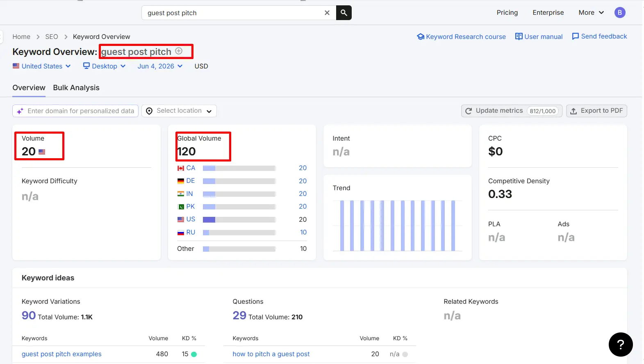Click the User manual book icon
644x364 pixels.
pyautogui.click(x=519, y=36)
